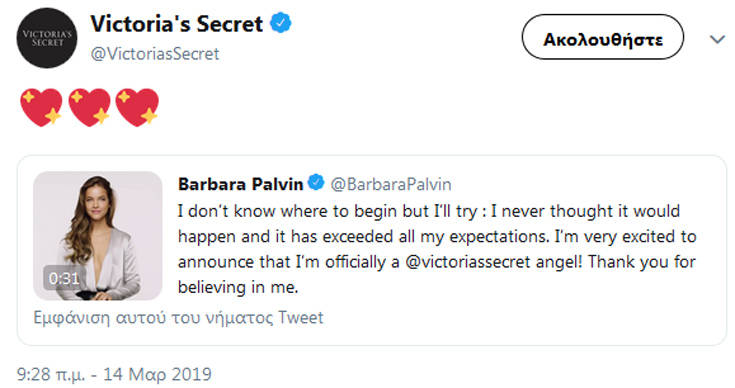Click the third sparkling heart emoji
The height and width of the screenshot is (388, 735).
[x=137, y=107]
